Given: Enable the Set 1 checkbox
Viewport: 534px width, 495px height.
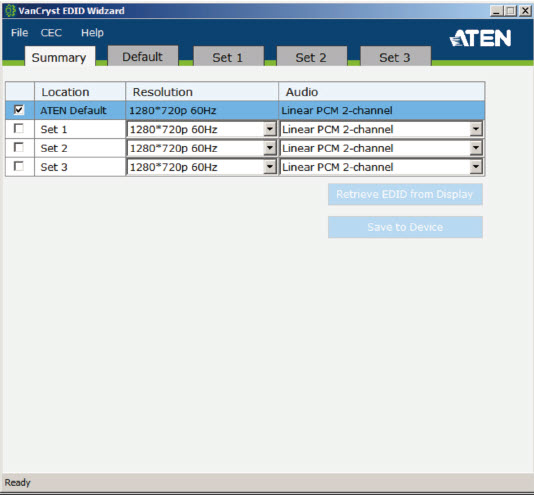Looking at the screenshot, I should pos(19,128).
